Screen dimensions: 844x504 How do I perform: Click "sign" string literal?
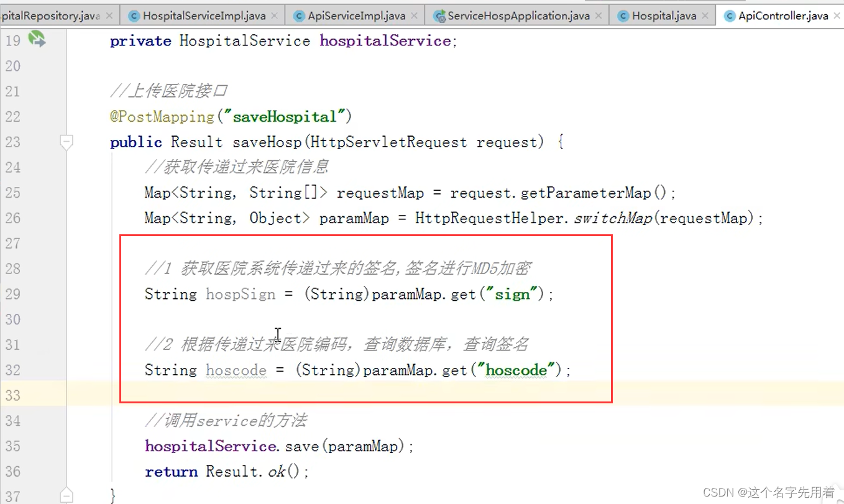coord(512,294)
